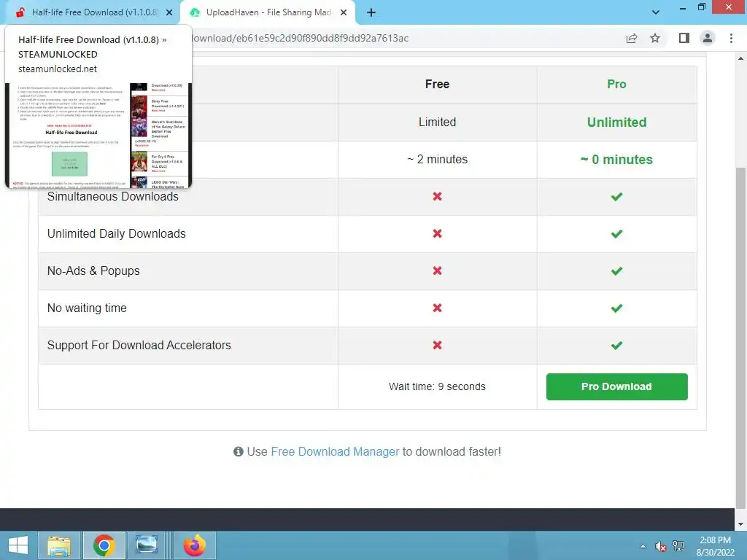
Task: Click the green Unlimited text
Action: [616, 122]
